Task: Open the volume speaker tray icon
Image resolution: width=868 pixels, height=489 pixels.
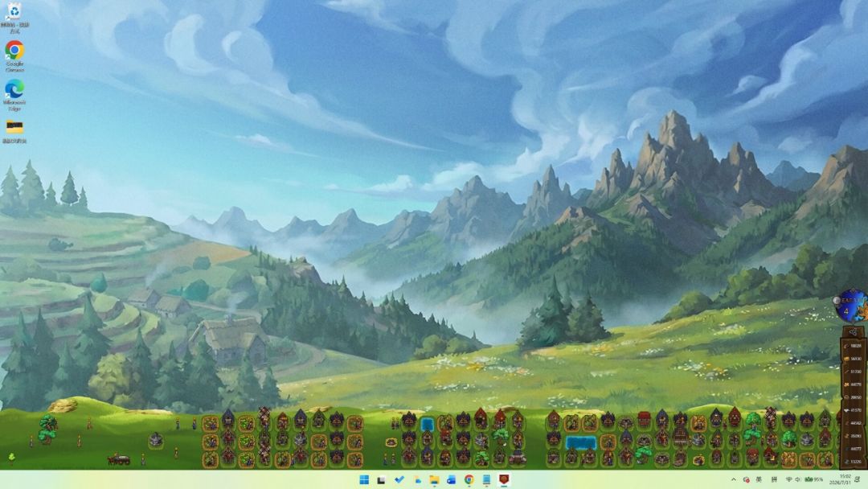Action: pyautogui.click(x=798, y=479)
